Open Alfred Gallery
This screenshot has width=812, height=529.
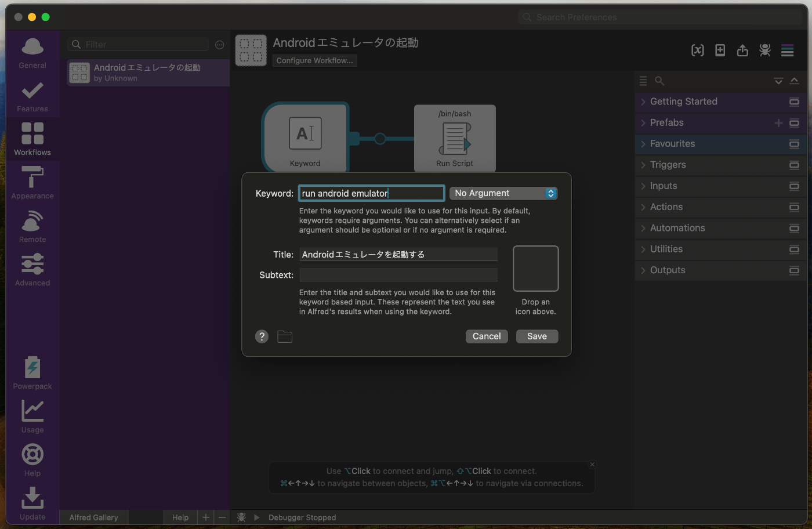point(93,517)
